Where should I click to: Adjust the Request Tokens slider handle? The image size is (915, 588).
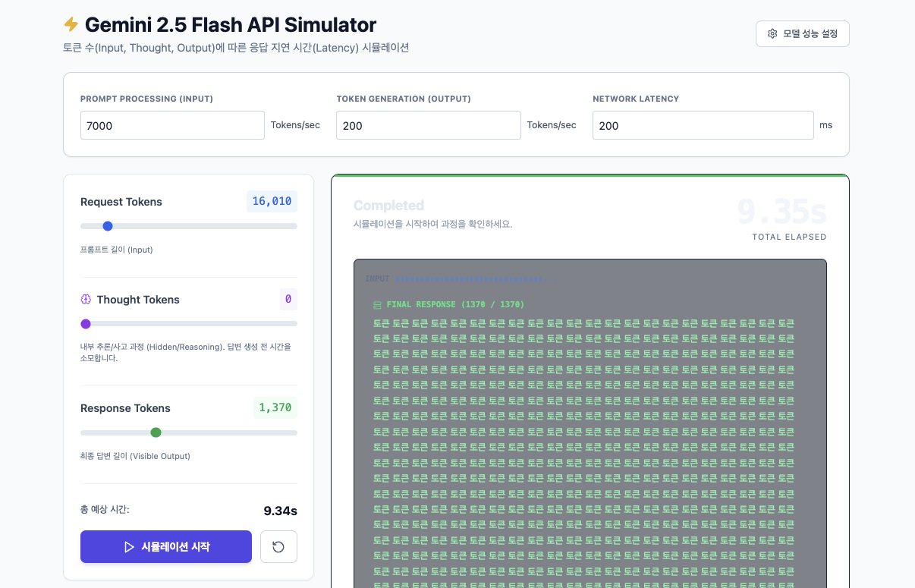(x=108, y=226)
